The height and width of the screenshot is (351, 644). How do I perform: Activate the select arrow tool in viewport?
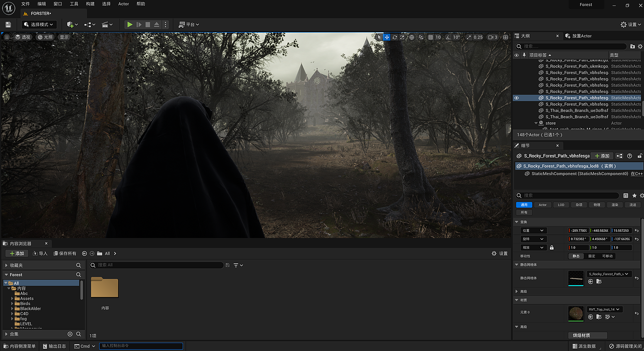[x=379, y=37]
